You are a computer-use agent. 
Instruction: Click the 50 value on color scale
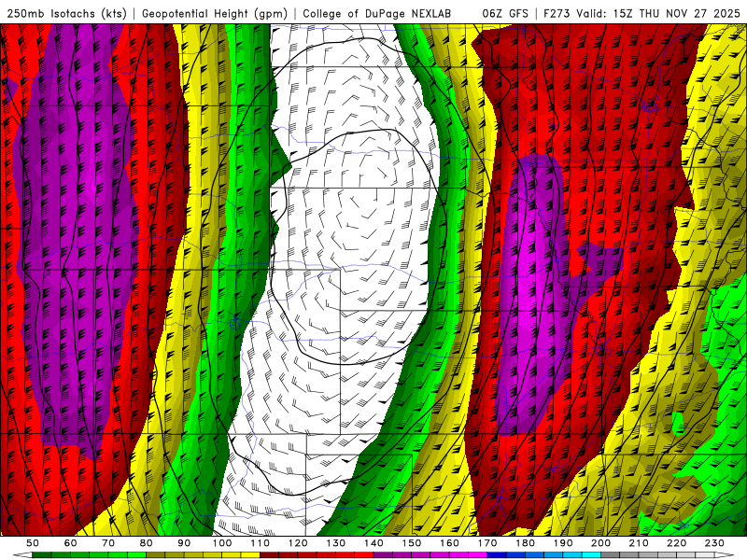coord(33,543)
